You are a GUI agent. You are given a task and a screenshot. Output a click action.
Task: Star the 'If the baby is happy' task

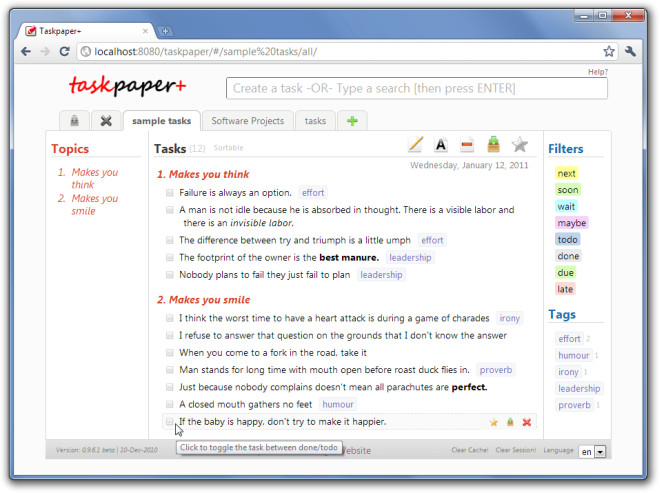click(x=494, y=422)
